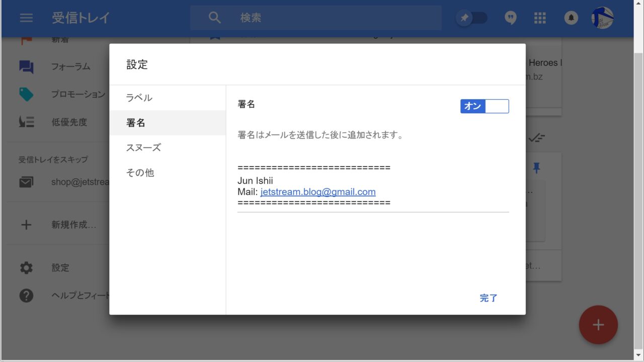Click the 完了 button
This screenshot has height=362, width=644.
click(488, 298)
